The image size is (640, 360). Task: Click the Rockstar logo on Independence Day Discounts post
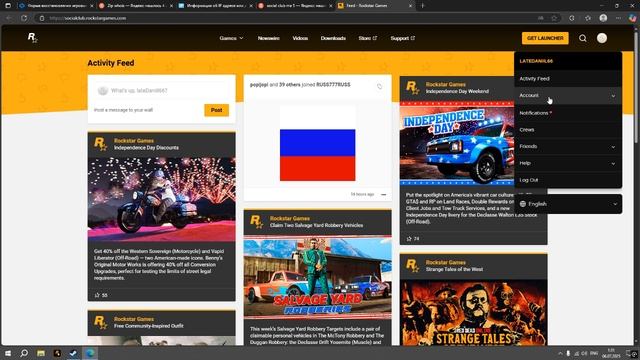coord(100,144)
